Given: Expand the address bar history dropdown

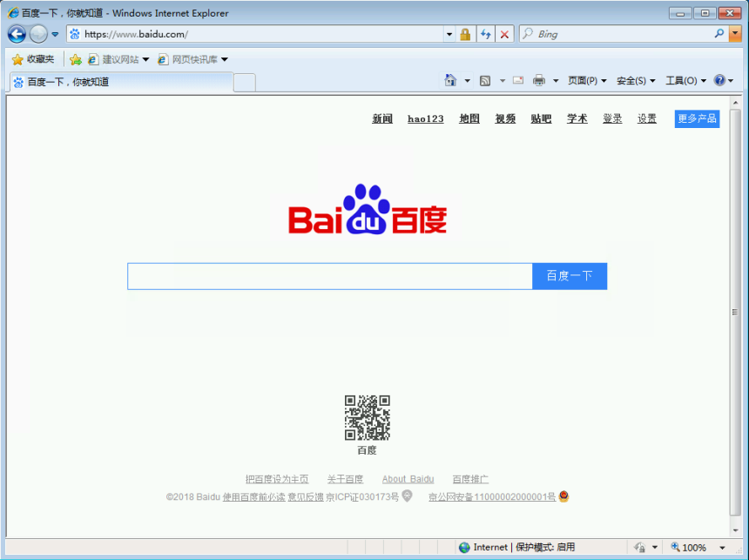Looking at the screenshot, I should [449, 35].
